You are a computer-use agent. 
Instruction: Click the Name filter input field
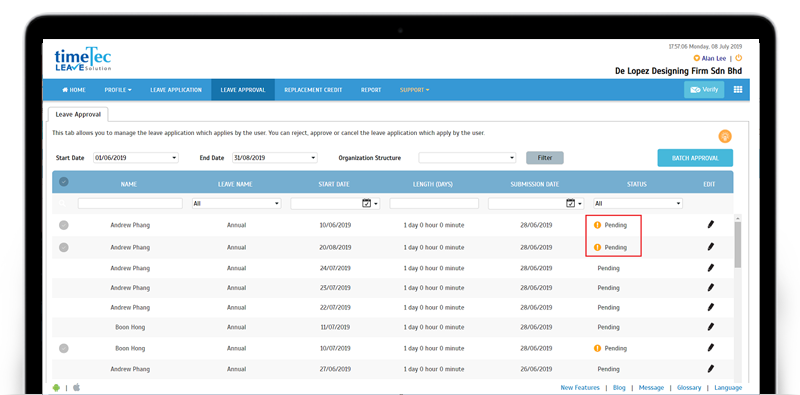pyautogui.click(x=130, y=203)
